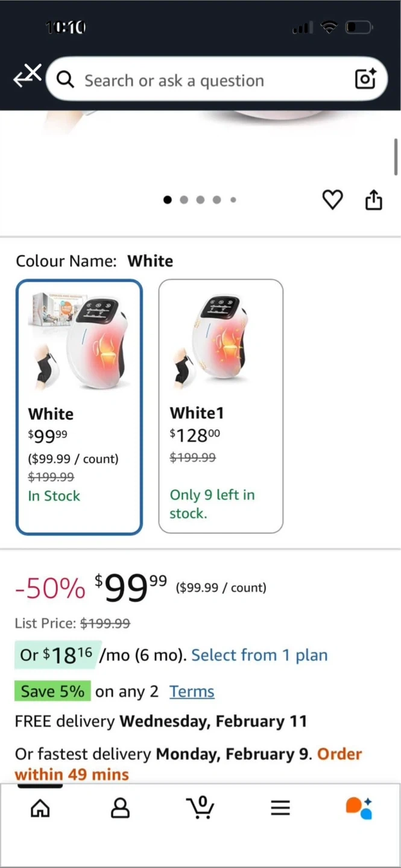
Task: Add item to wishlist with heart icon
Action: (332, 200)
